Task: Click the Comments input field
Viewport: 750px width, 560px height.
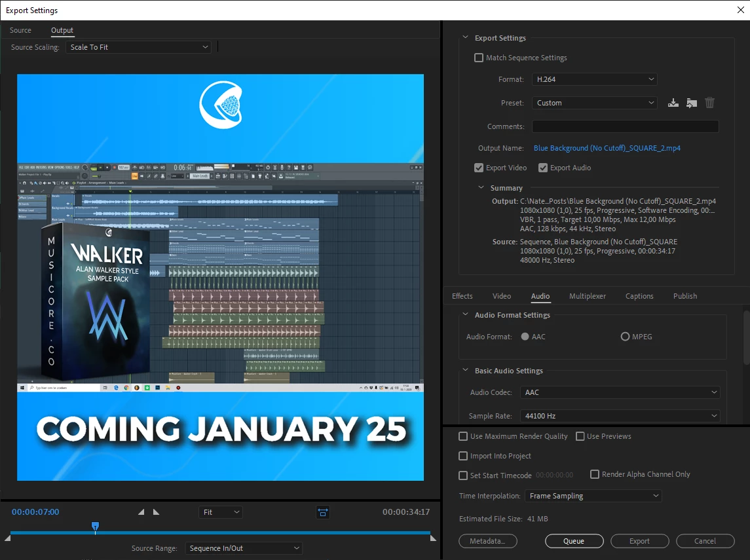Action: (x=625, y=126)
